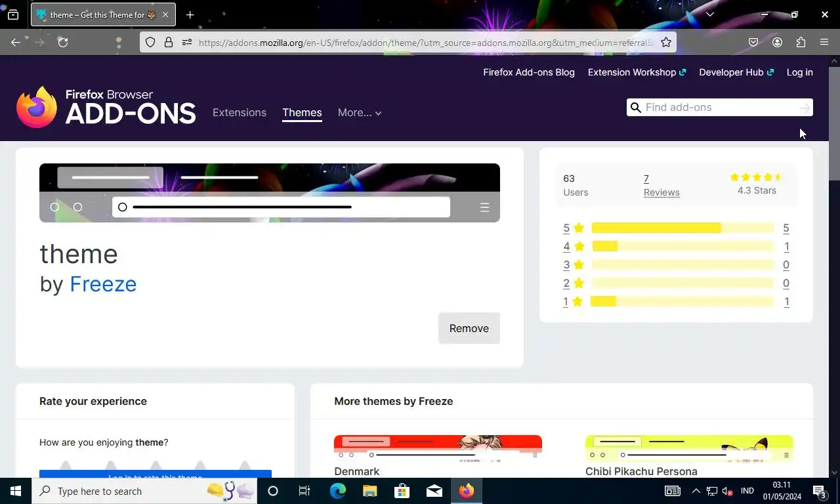The image size is (840, 504).
Task: Open the network tray icon
Action: [x=711, y=491]
